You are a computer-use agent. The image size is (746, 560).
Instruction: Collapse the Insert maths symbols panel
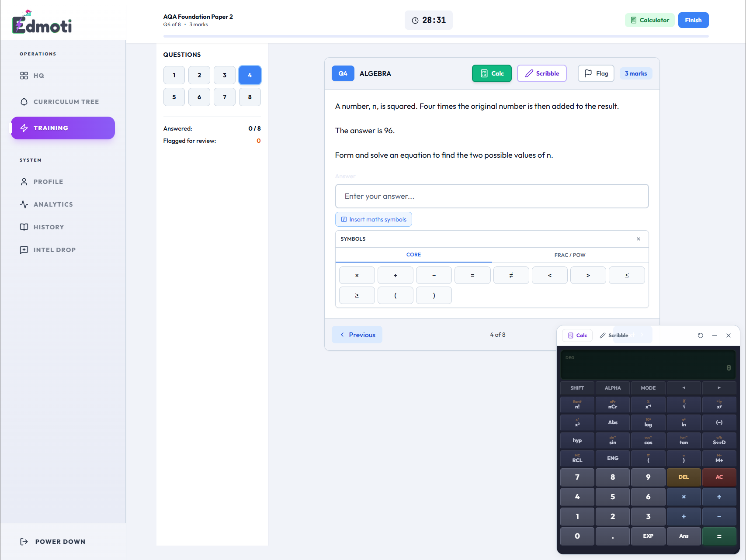373,219
